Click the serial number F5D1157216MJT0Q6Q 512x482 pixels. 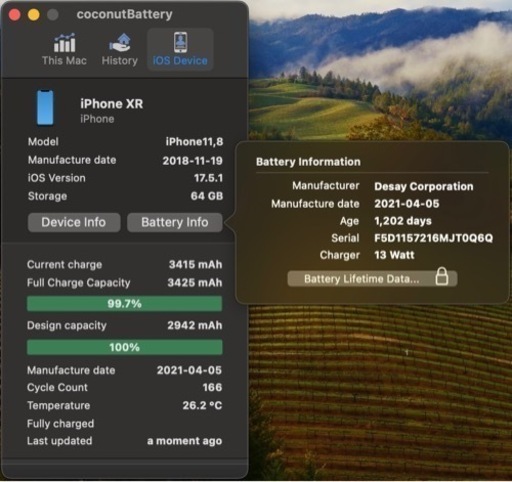[433, 238]
